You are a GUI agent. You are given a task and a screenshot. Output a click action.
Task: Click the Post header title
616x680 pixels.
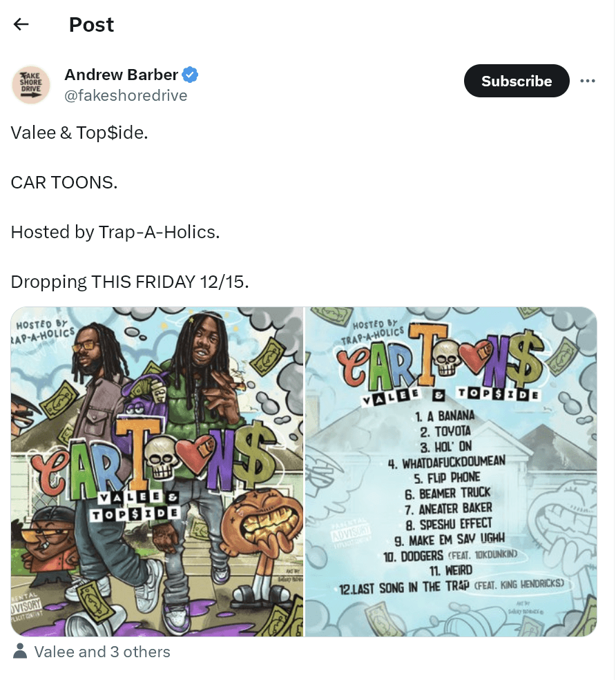pyautogui.click(x=92, y=24)
